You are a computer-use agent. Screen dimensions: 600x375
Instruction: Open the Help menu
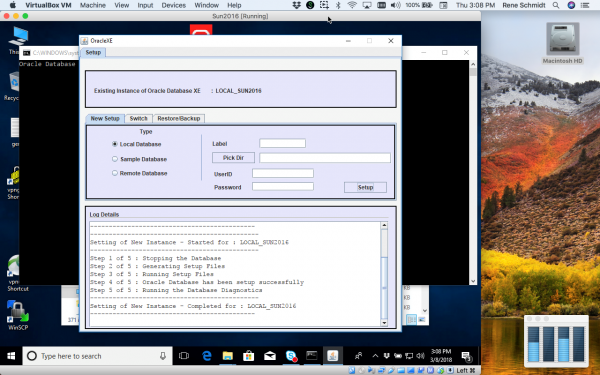point(234,5)
